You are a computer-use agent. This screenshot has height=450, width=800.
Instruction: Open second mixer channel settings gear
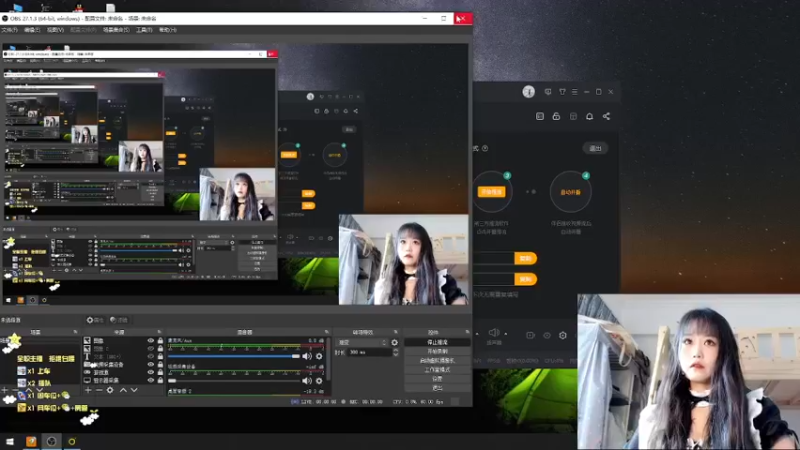click(x=319, y=381)
